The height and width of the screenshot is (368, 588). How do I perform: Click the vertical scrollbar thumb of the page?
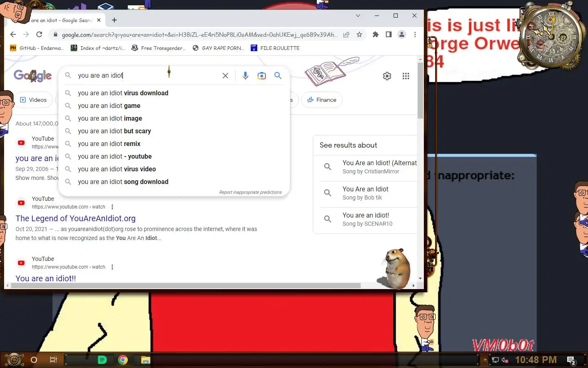[420, 91]
